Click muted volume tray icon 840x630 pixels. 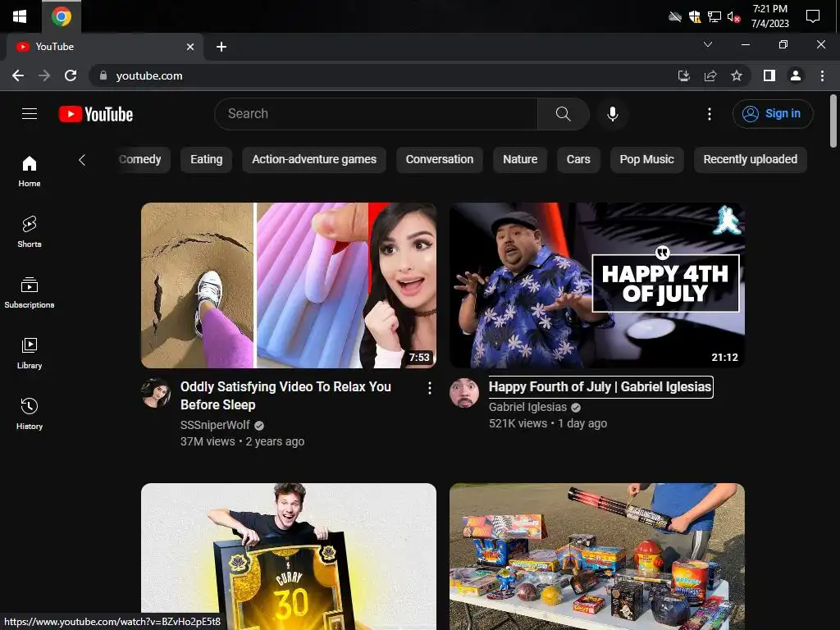tap(733, 16)
